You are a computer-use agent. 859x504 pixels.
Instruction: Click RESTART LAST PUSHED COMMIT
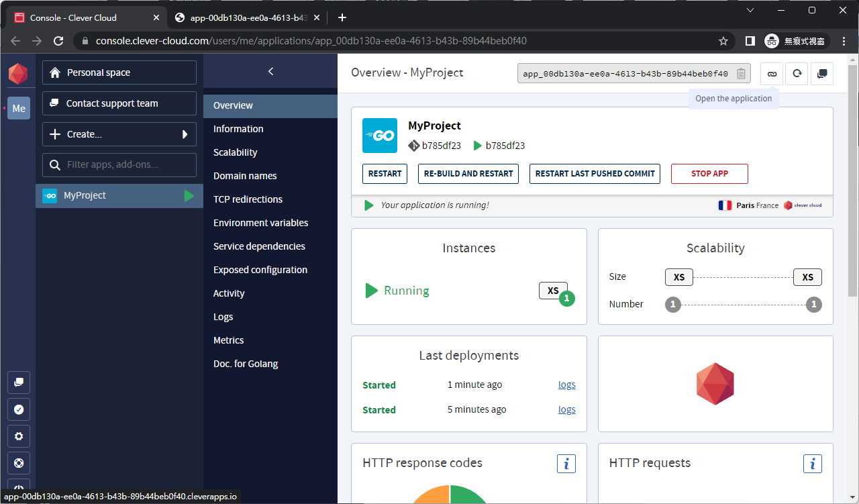(x=595, y=174)
